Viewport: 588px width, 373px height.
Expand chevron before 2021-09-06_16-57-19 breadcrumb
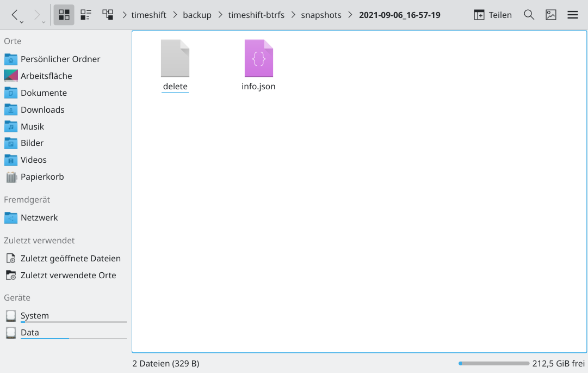pyautogui.click(x=350, y=15)
